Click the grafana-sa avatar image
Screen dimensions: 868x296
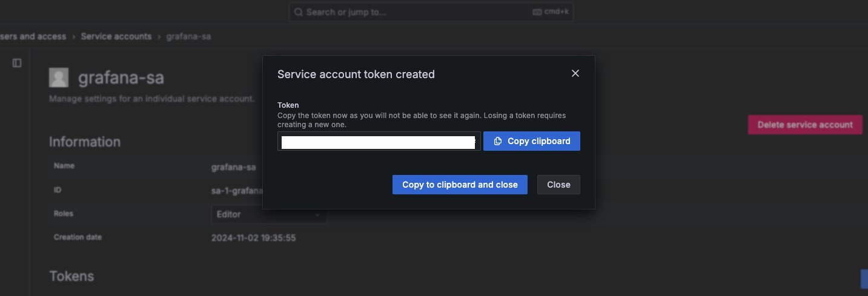click(59, 77)
